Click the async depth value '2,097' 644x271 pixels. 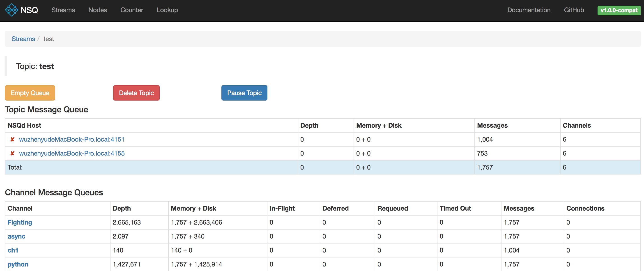(120, 237)
